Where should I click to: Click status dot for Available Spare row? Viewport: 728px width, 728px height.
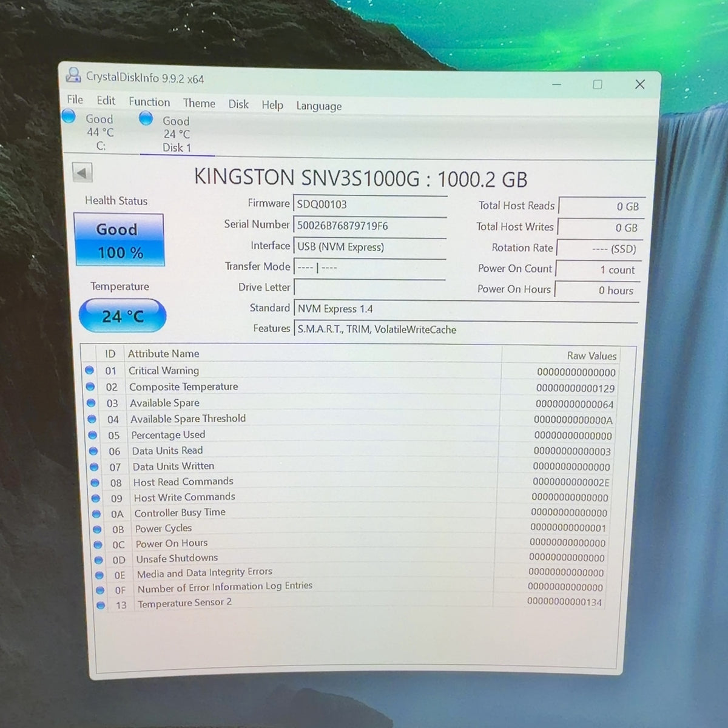[x=91, y=403]
